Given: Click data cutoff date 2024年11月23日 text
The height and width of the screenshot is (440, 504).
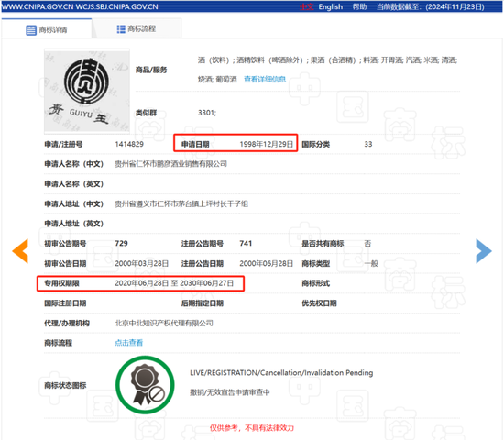Looking at the screenshot, I should click(455, 6).
